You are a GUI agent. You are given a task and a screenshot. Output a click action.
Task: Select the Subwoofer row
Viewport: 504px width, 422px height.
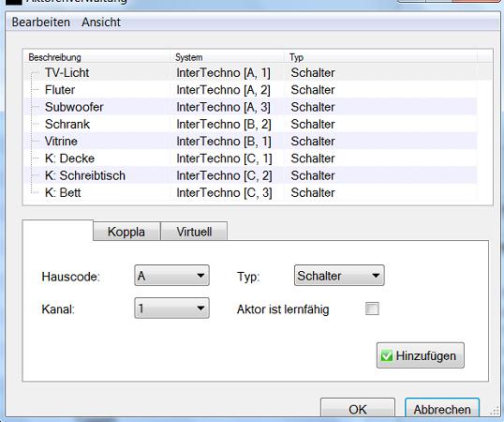250,107
